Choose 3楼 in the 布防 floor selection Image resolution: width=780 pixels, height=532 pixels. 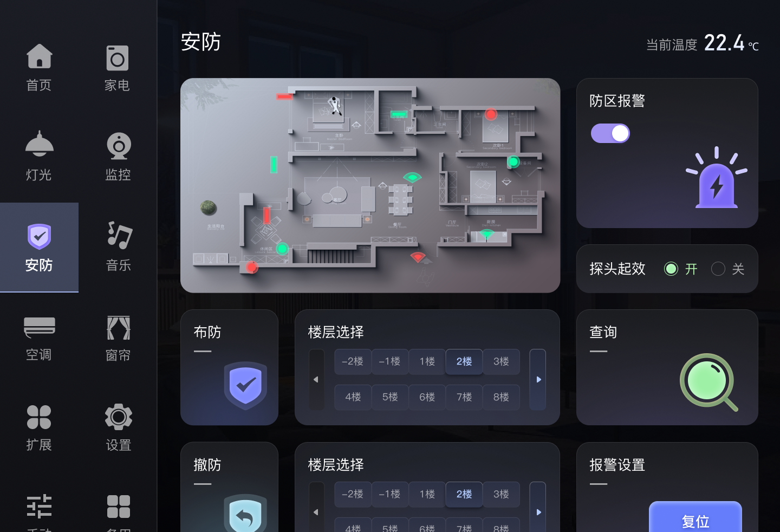pos(501,361)
